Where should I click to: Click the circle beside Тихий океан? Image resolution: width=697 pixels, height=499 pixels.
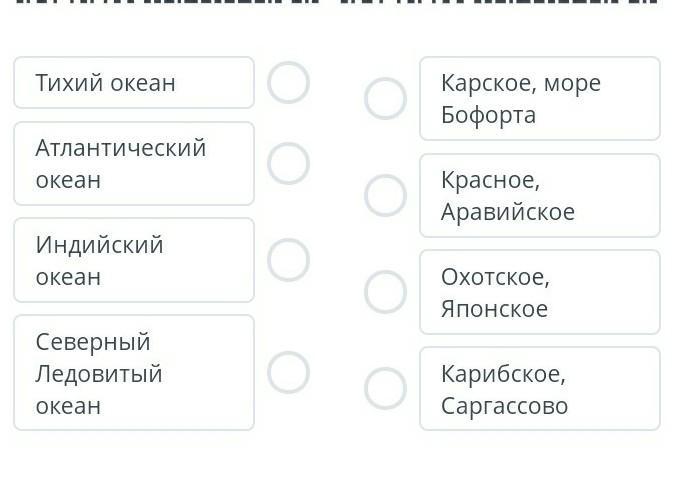[288, 83]
